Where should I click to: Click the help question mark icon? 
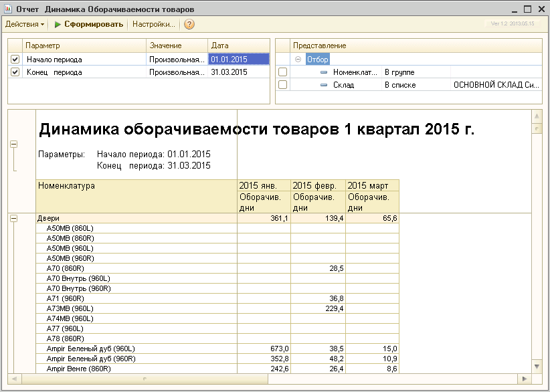point(189,24)
